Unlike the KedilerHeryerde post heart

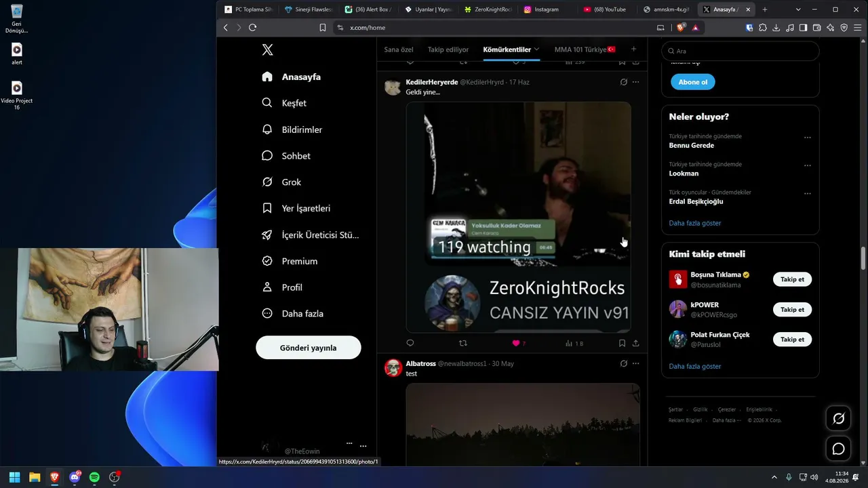515,343
